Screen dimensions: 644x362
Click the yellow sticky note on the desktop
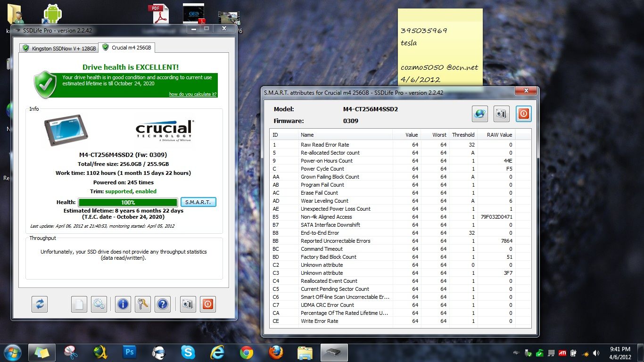[440, 47]
